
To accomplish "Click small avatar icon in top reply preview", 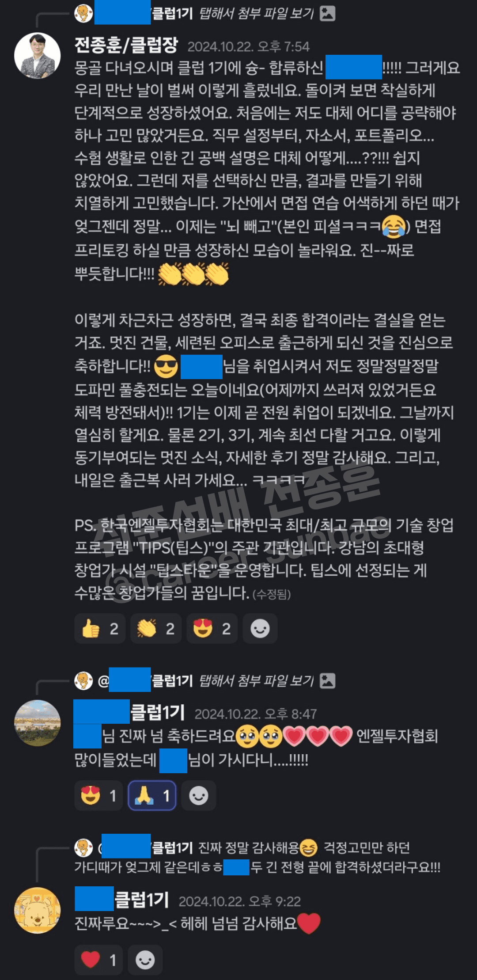I will click(83, 13).
